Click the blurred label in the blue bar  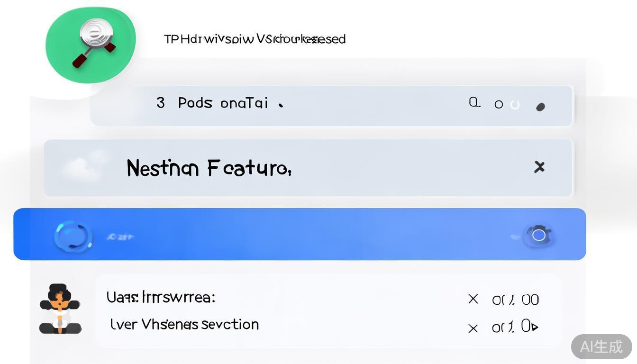click(120, 236)
